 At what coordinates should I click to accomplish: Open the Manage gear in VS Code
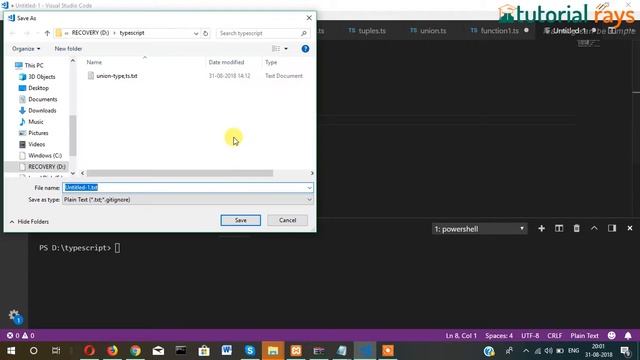(x=14, y=316)
